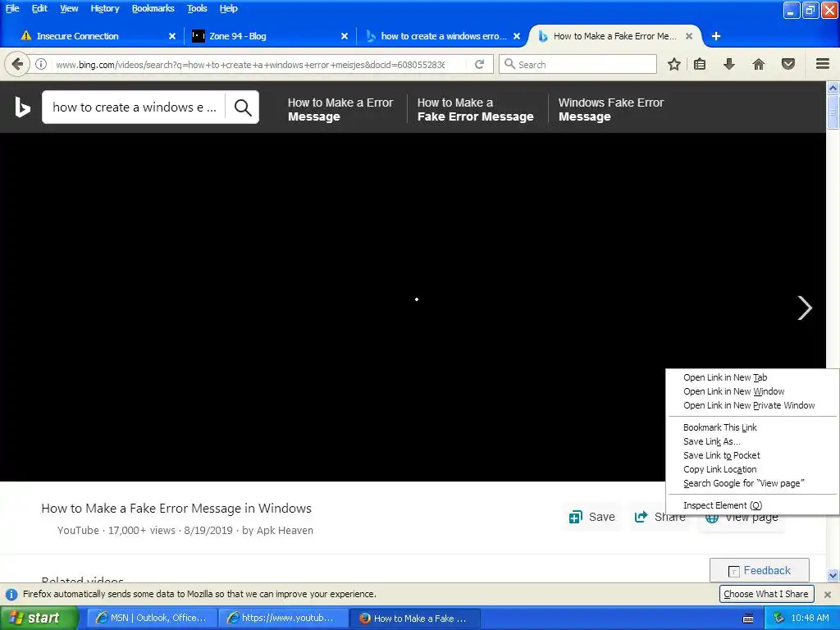Open the View menu
The width and height of the screenshot is (840, 630).
click(x=69, y=8)
